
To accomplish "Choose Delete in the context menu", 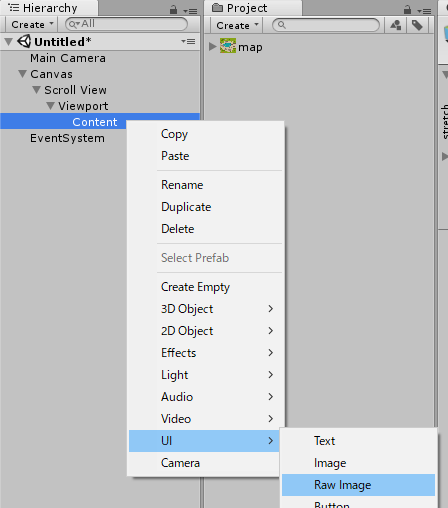I will pos(206,229).
